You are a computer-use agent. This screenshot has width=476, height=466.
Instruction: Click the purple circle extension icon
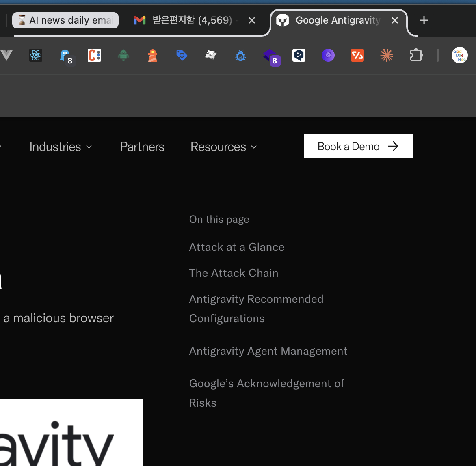[x=328, y=55]
